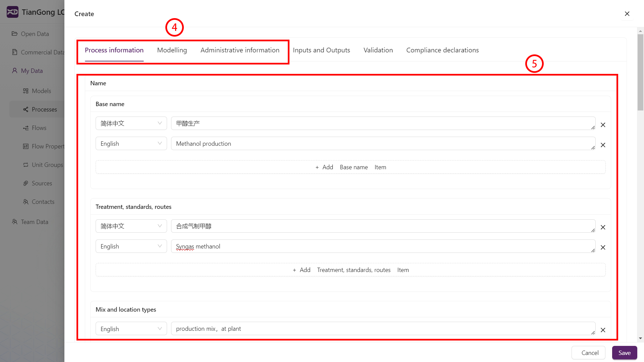
Task: Switch to the Modelling tab
Action: [172, 50]
